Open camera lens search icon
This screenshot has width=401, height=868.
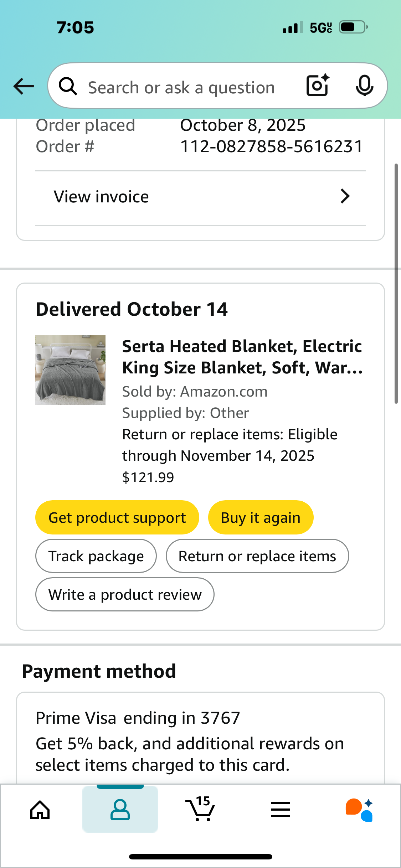coord(318,86)
